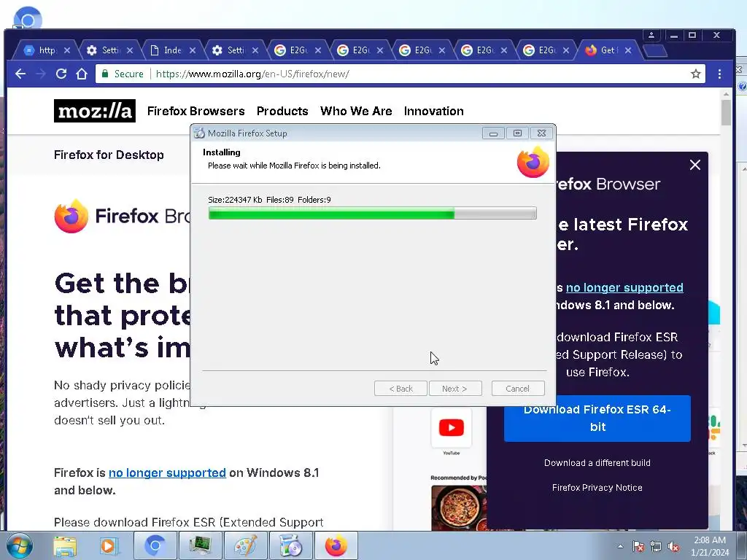This screenshot has width=747, height=560.
Task: Click the address bar URL field
Action: (400, 74)
